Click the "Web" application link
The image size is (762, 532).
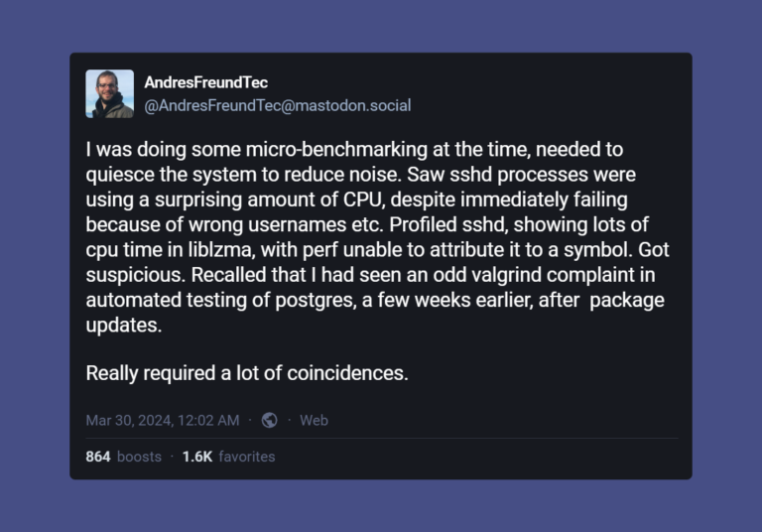click(x=314, y=420)
